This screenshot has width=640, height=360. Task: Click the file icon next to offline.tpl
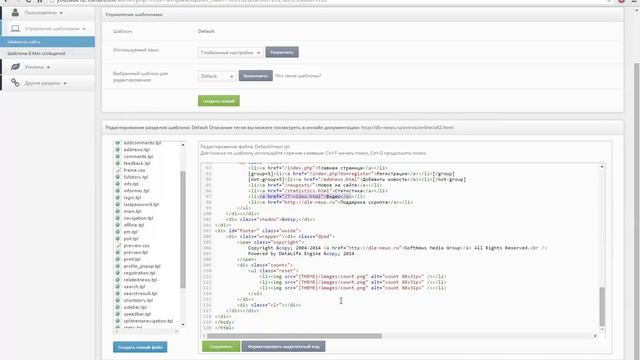(118, 225)
